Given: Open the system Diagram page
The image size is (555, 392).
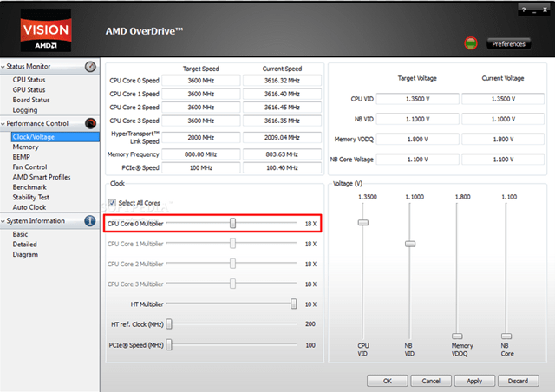Looking at the screenshot, I should coord(25,254).
